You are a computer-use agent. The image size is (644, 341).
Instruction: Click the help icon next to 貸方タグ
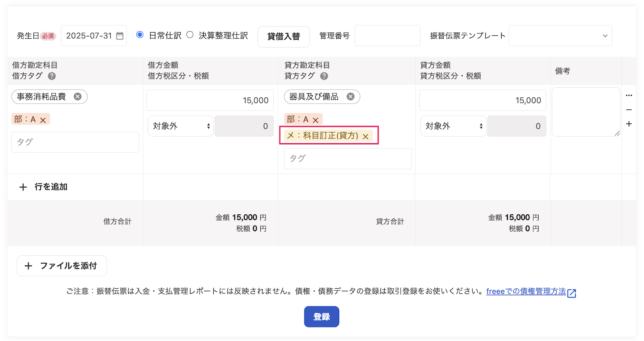click(324, 76)
